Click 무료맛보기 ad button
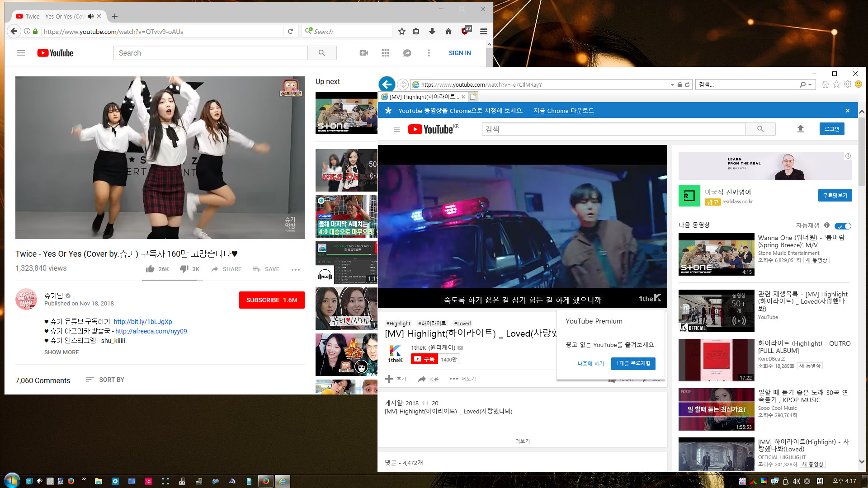Image resolution: width=868 pixels, height=488 pixels. click(x=835, y=195)
